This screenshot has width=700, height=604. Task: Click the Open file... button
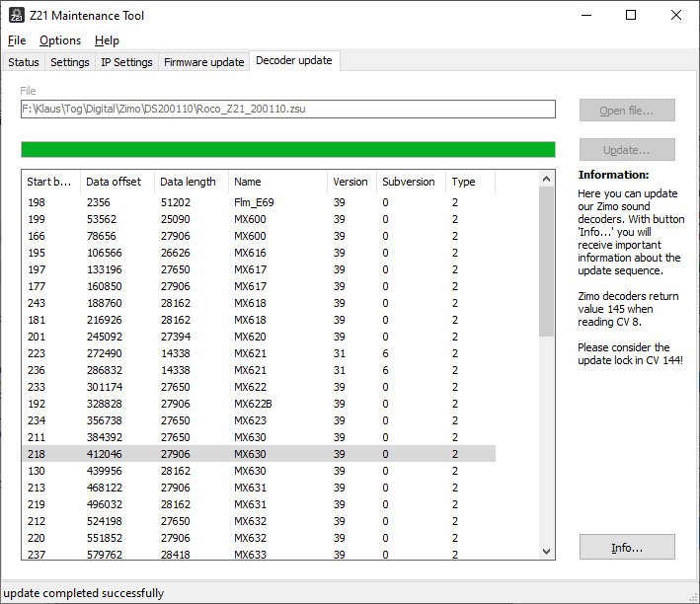627,111
